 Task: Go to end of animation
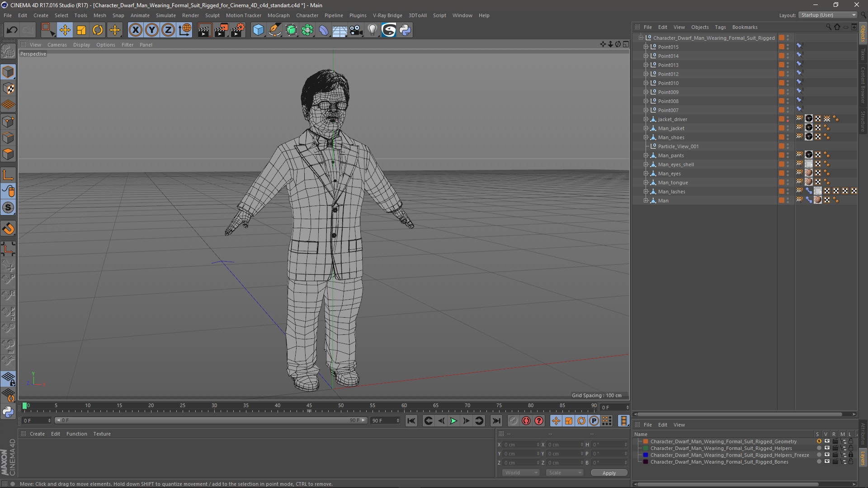[x=496, y=421]
